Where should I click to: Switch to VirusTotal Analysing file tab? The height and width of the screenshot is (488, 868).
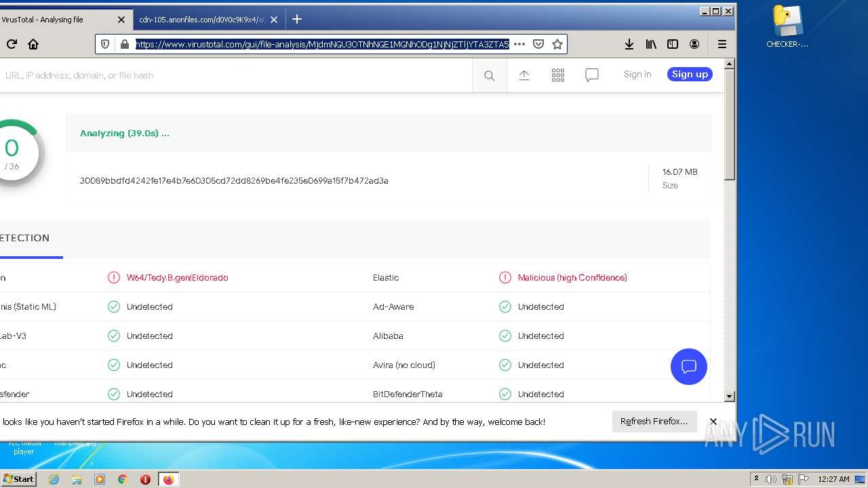[56, 20]
